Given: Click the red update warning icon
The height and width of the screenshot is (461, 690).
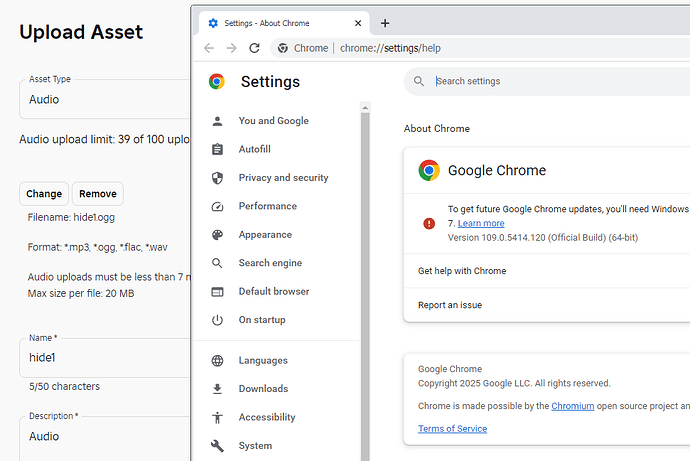Looking at the screenshot, I should point(429,223).
